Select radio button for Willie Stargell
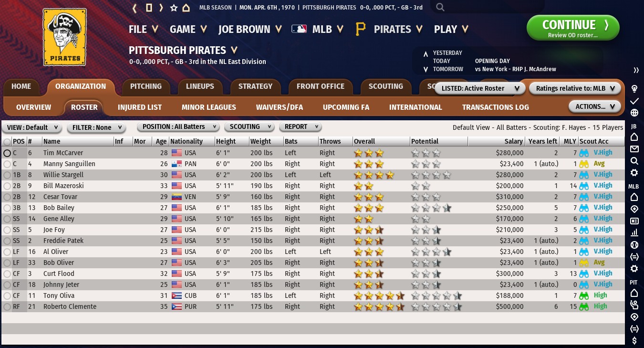The image size is (644, 348). [x=7, y=175]
